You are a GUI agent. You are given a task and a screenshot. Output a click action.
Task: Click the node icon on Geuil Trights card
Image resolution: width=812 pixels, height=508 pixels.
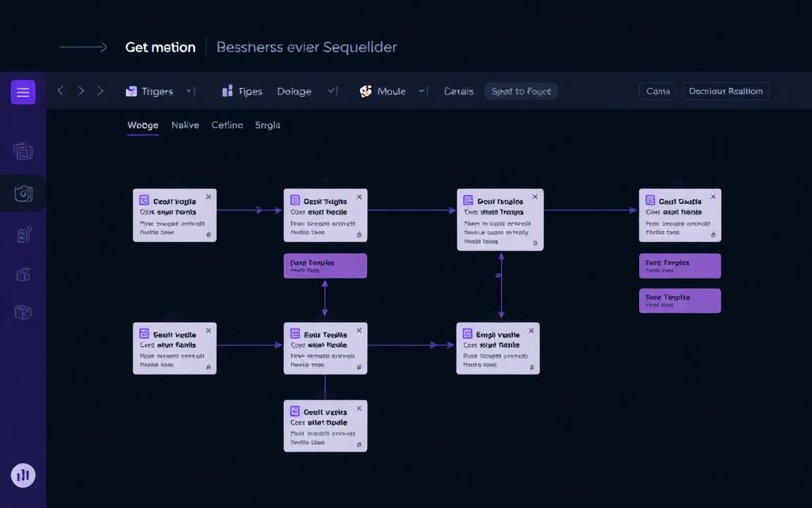pos(295,200)
